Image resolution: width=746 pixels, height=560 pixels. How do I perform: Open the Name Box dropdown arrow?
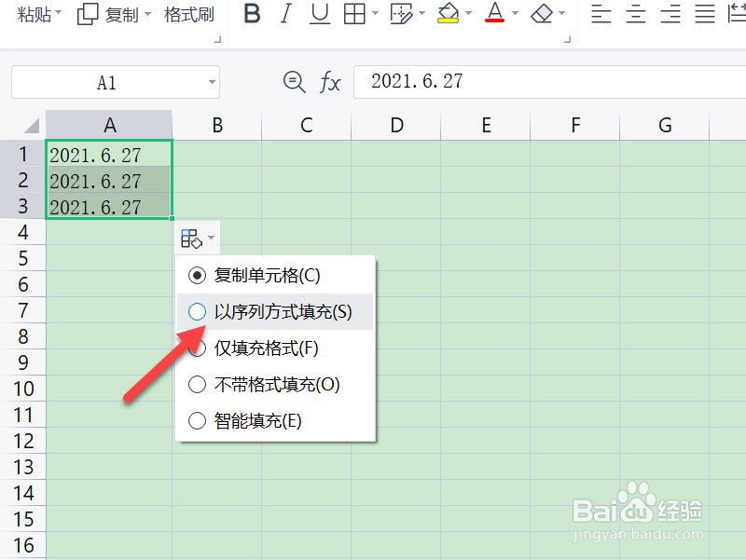212,82
